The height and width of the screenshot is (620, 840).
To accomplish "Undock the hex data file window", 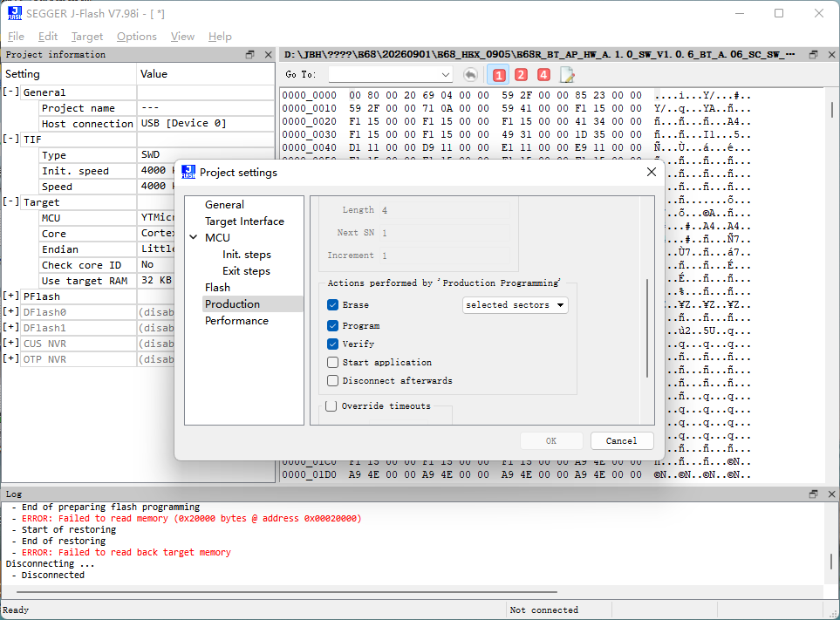I will pos(813,55).
